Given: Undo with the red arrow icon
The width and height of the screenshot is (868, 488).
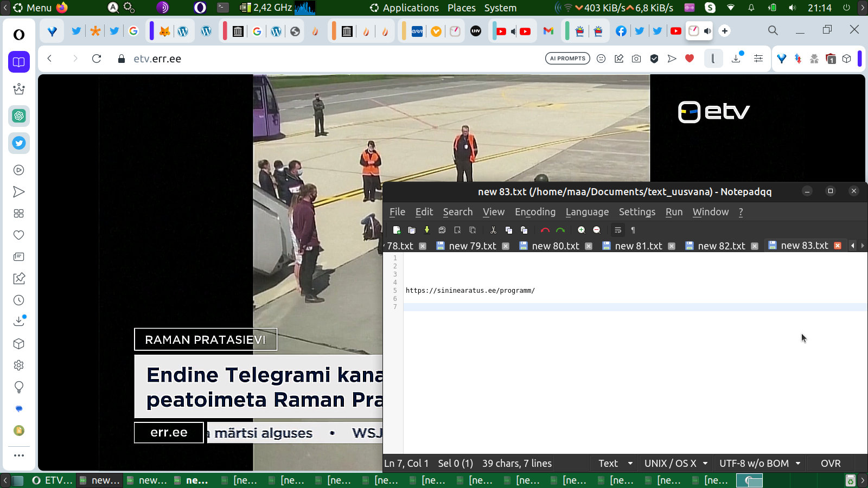Looking at the screenshot, I should (545, 230).
